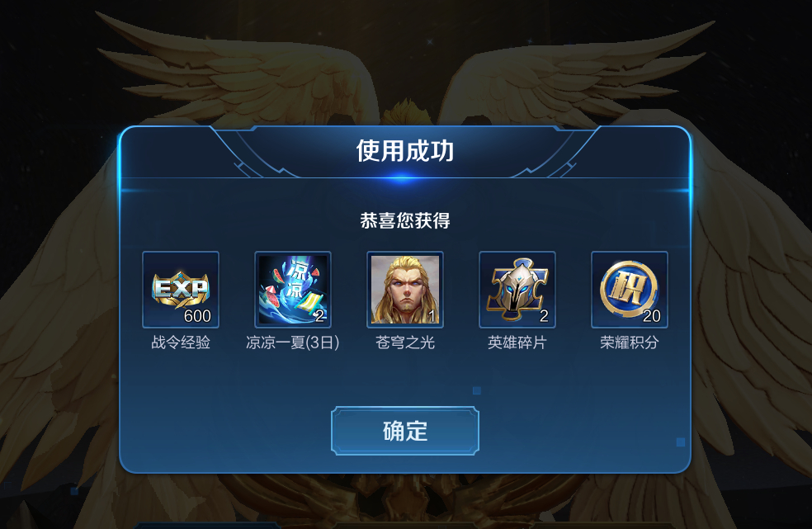The width and height of the screenshot is (812, 529).
Task: Select the 荣耀积分 gold coin icon
Action: point(630,290)
